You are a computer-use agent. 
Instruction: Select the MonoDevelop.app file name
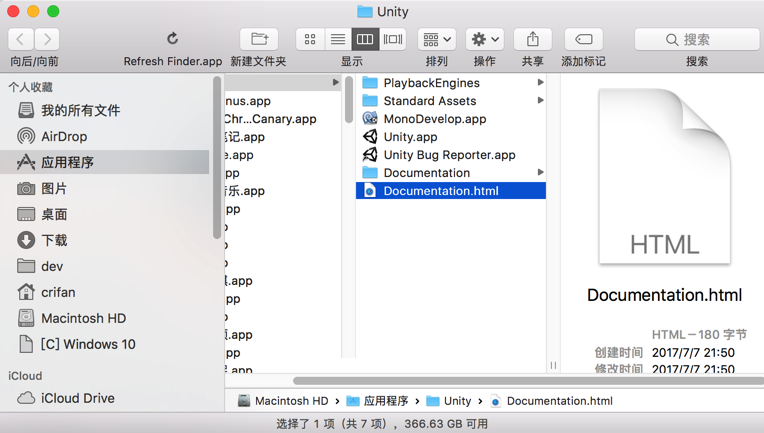point(435,119)
